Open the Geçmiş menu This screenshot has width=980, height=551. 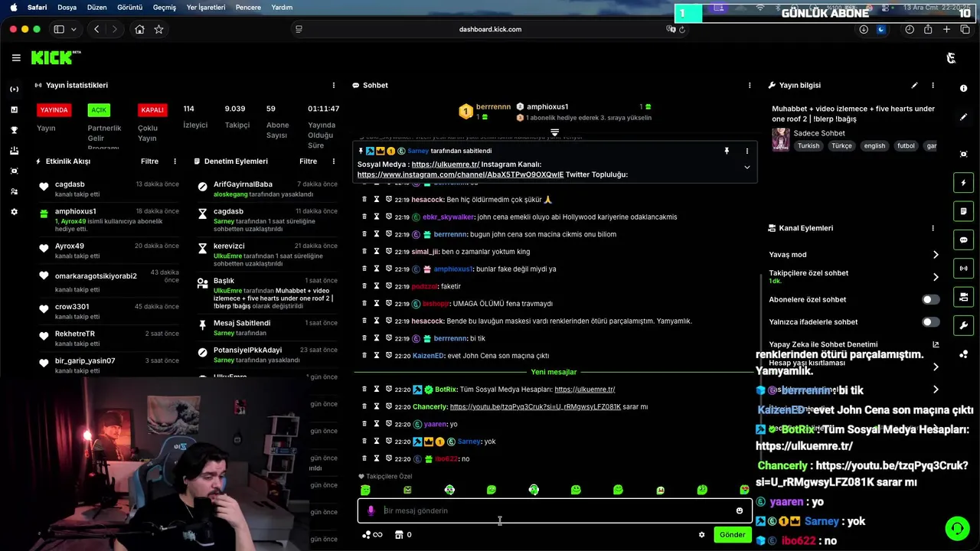pos(165,7)
